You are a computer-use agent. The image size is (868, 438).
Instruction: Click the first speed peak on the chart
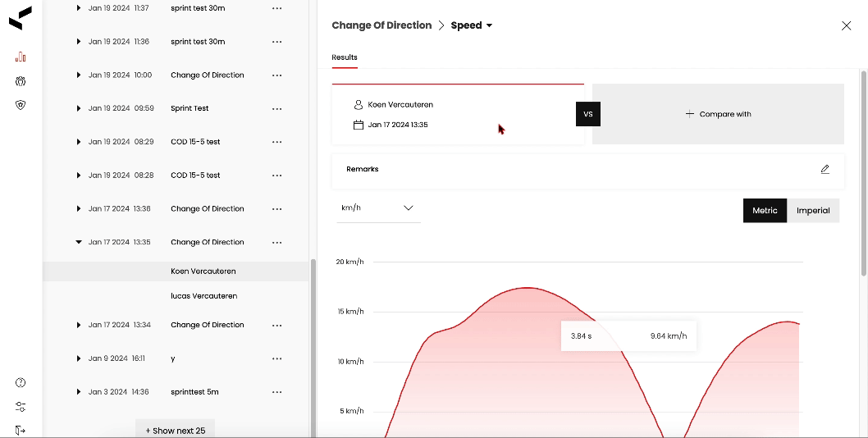point(527,288)
